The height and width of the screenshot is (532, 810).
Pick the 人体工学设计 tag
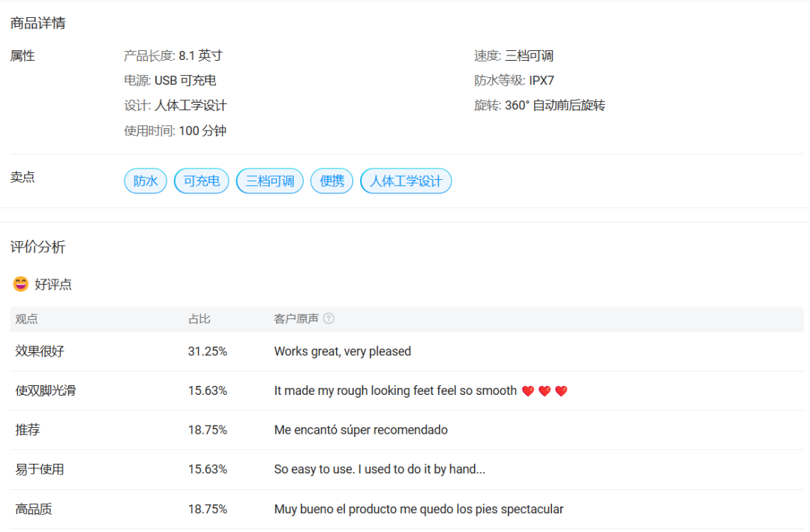(x=406, y=181)
